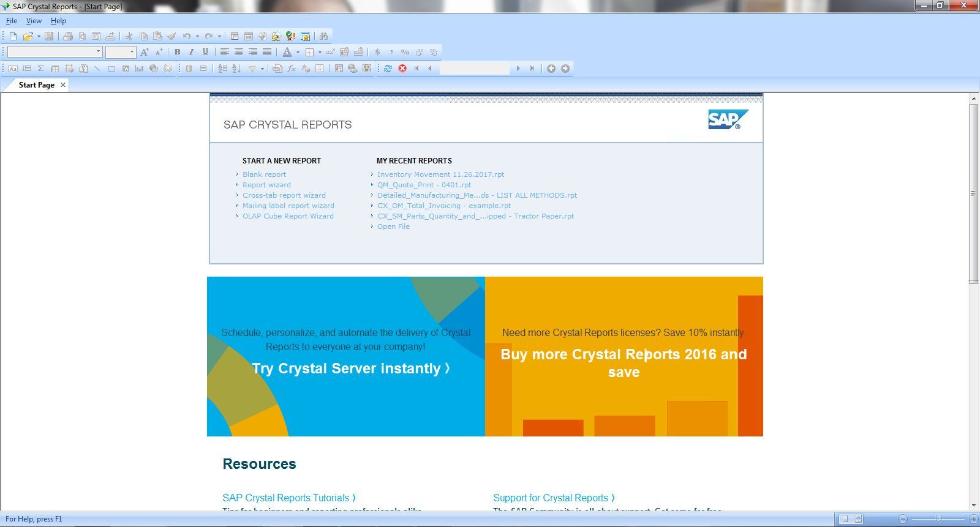
Task: Click the currency dollar format icon
Action: (x=377, y=52)
